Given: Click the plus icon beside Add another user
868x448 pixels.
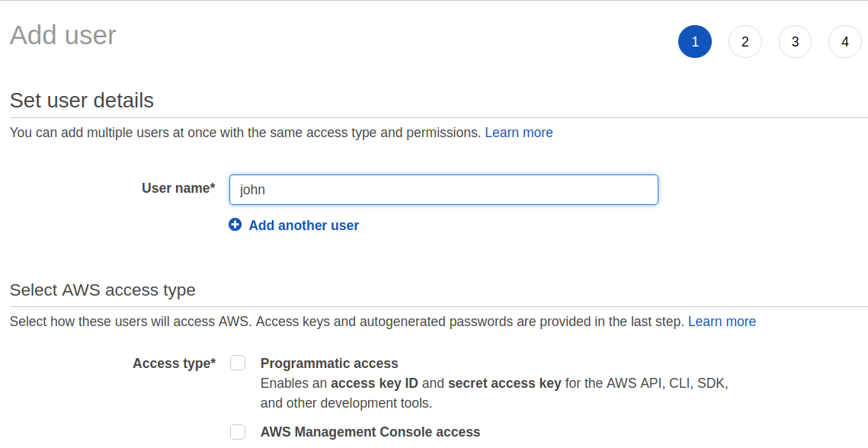Looking at the screenshot, I should pos(235,225).
